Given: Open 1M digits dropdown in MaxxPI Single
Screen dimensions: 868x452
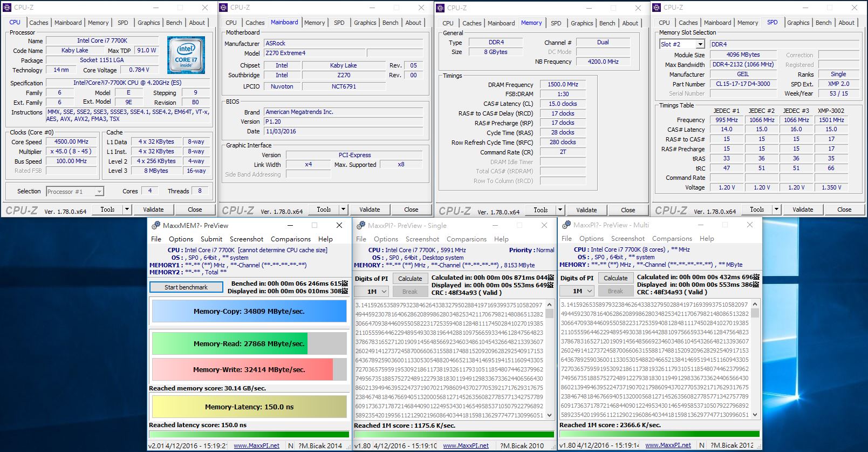Looking at the screenshot, I should pyautogui.click(x=371, y=291).
